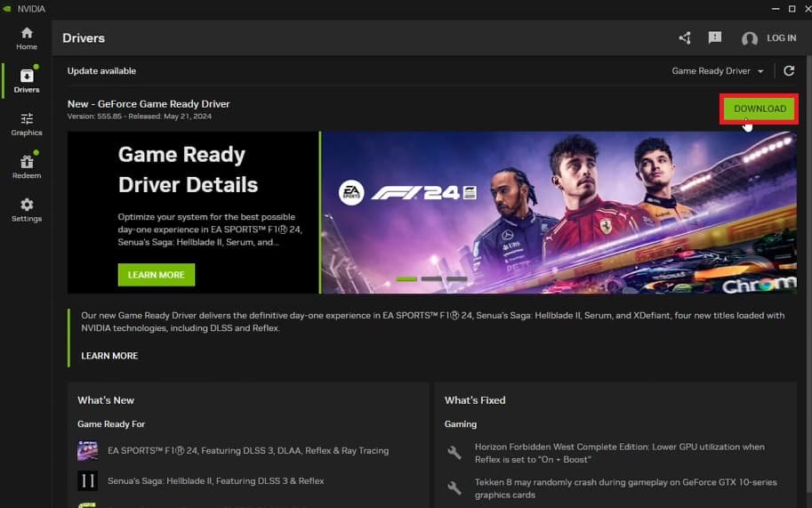Click wrench icon beside Tekken 8 fix
Viewport: 812px width, 508px height.
point(454,488)
